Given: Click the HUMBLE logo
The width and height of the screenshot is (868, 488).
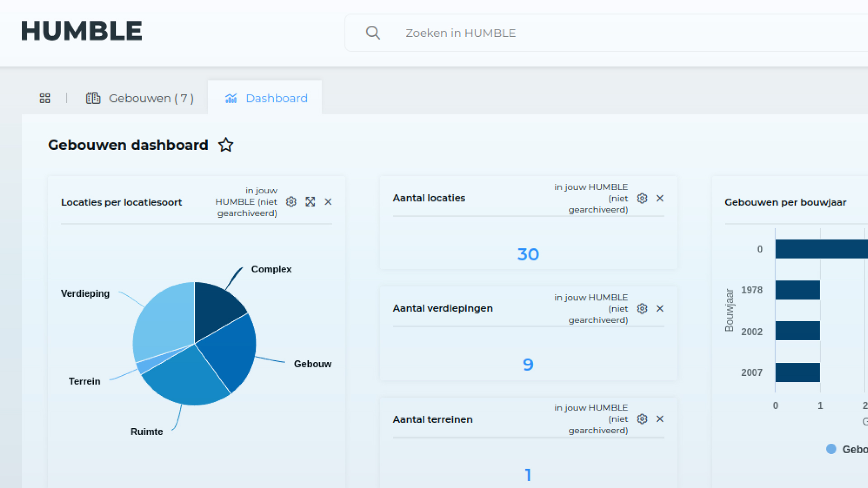Looking at the screenshot, I should [x=82, y=31].
